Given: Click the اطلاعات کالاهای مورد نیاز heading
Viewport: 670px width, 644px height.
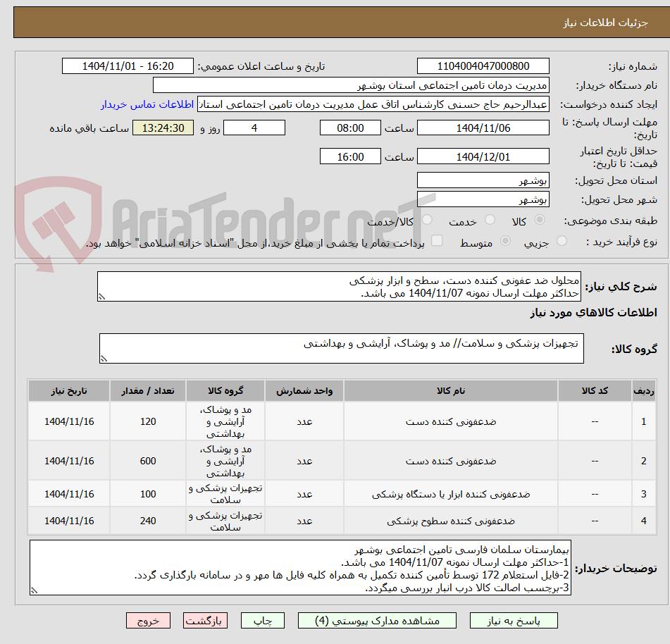Looking at the screenshot, I should (x=593, y=313).
